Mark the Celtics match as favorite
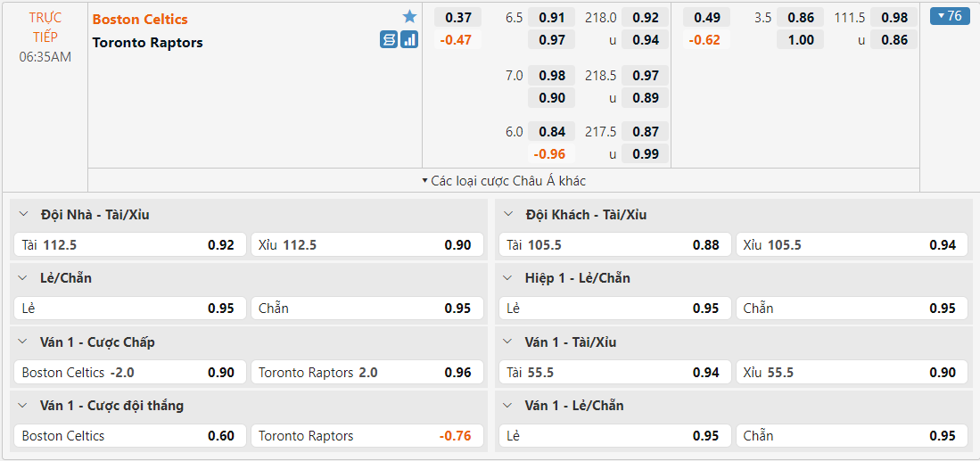 coord(409,17)
